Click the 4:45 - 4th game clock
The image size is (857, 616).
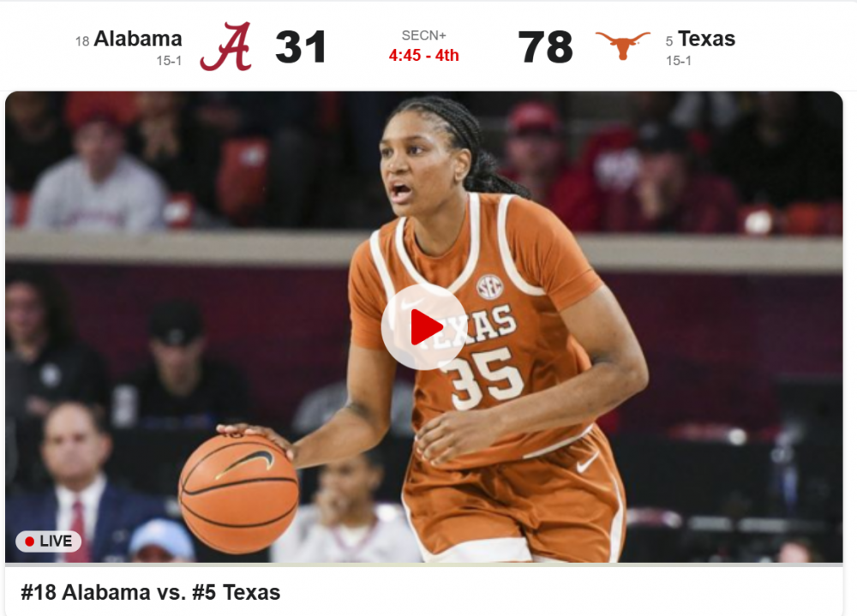423,55
